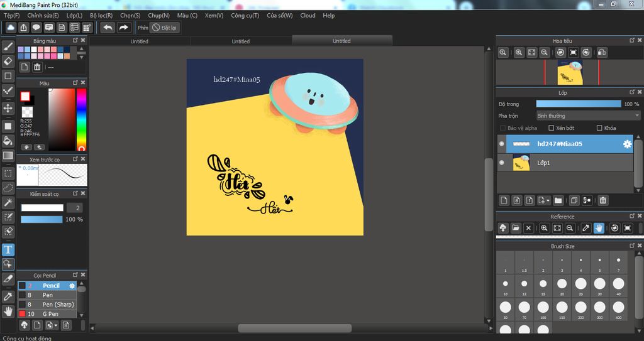This screenshot has width=644, height=341.
Task: Open the add-brush dropdown in brush panel
Action: coord(52,325)
